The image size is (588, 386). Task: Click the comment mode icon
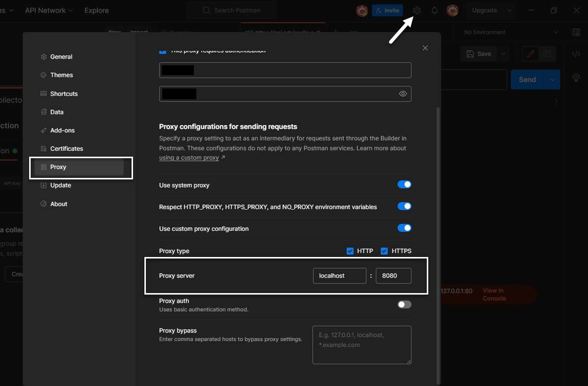547,54
